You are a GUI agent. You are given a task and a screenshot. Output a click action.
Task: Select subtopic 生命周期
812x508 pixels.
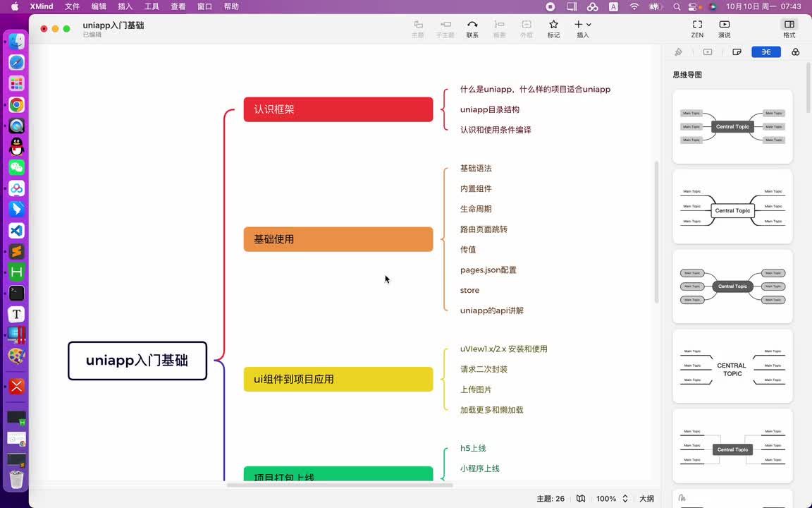pyautogui.click(x=475, y=208)
